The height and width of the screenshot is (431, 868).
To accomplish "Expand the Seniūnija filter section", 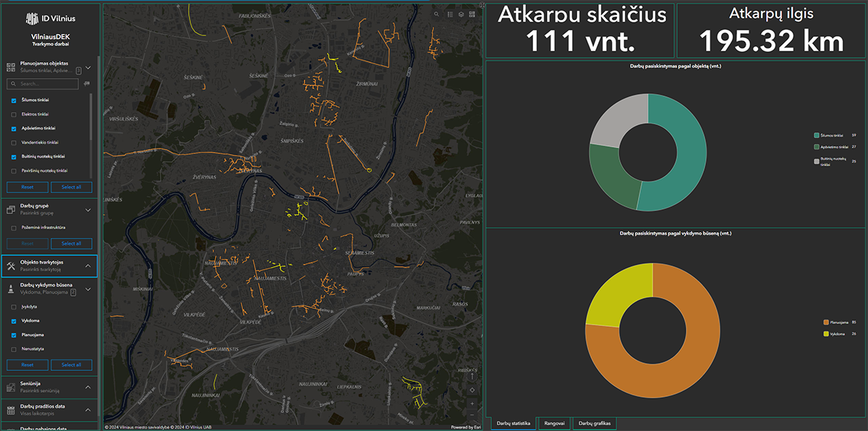I will coord(88,387).
